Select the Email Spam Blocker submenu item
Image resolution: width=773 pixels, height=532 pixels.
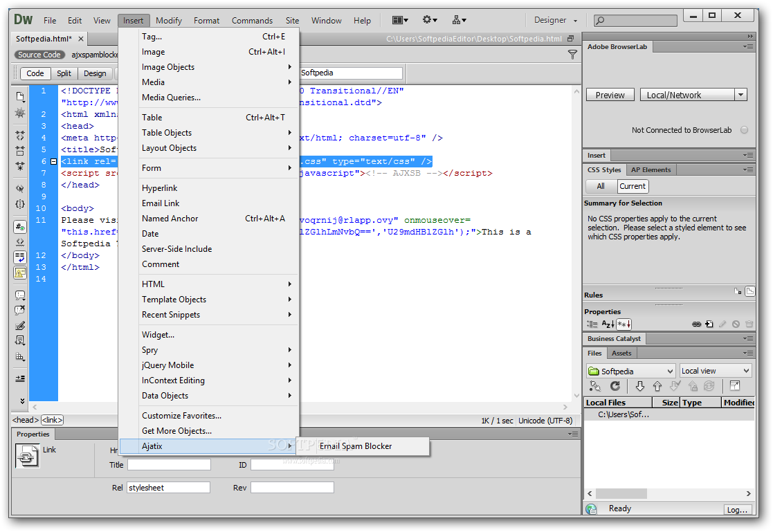362,446
